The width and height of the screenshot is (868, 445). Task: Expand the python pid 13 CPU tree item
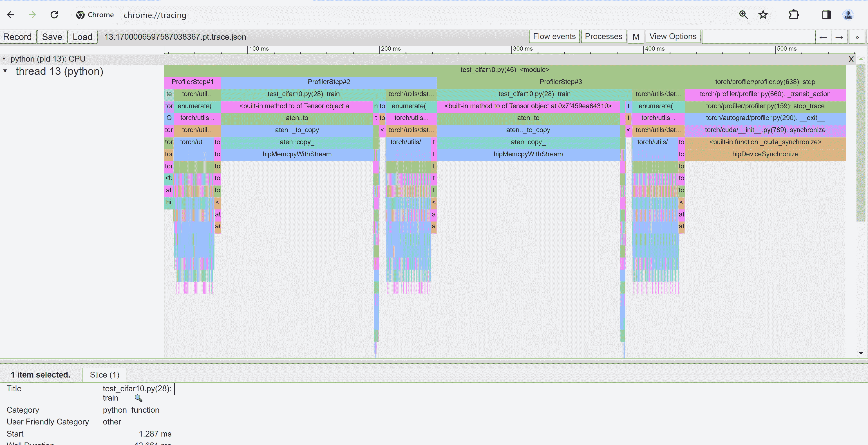click(x=5, y=58)
